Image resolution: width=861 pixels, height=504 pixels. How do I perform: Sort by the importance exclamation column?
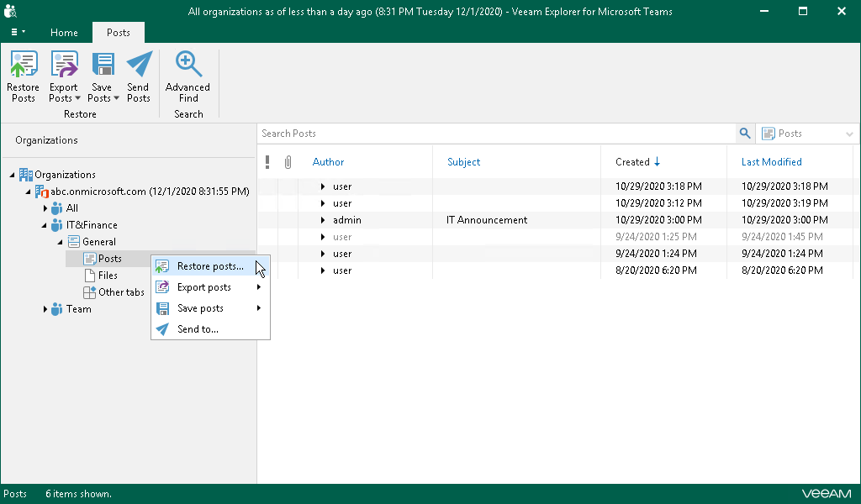pos(267,162)
